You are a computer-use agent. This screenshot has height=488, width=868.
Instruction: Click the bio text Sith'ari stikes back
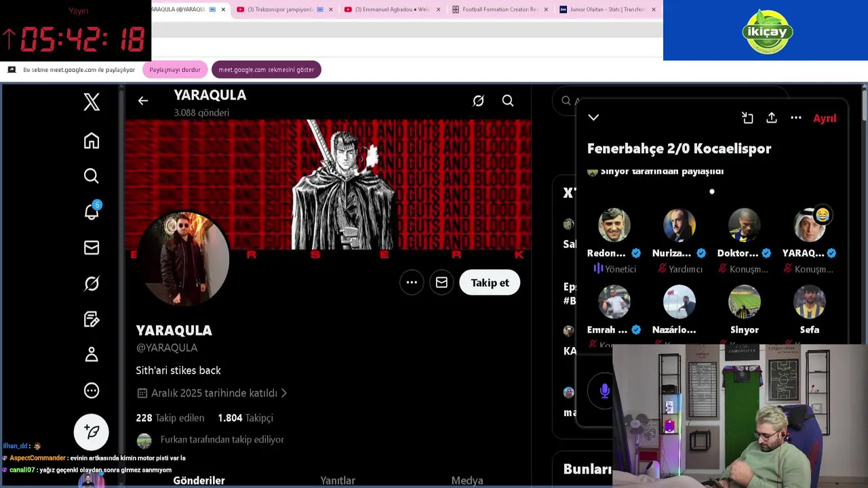tap(178, 371)
